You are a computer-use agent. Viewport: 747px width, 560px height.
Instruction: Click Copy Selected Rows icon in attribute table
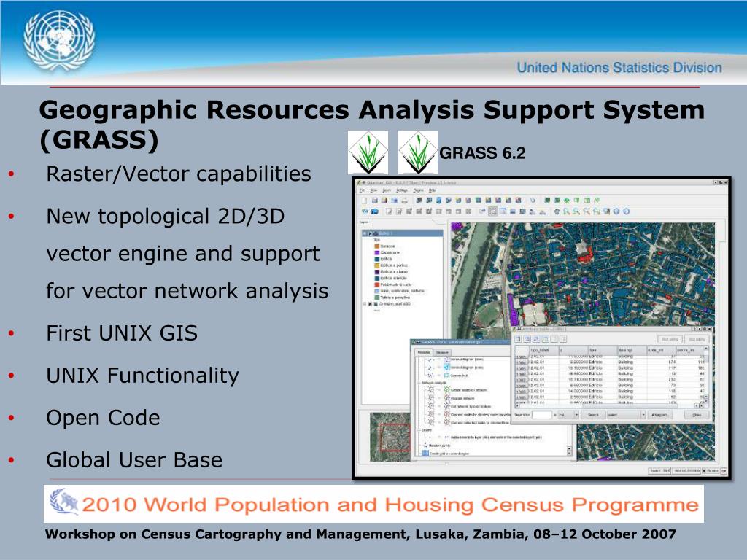(x=545, y=339)
